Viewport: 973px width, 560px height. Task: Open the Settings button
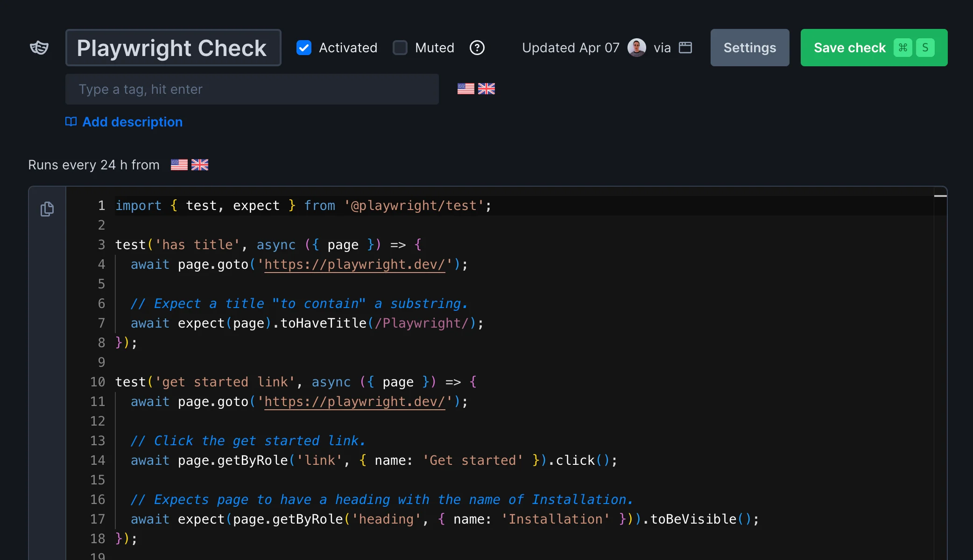(750, 48)
